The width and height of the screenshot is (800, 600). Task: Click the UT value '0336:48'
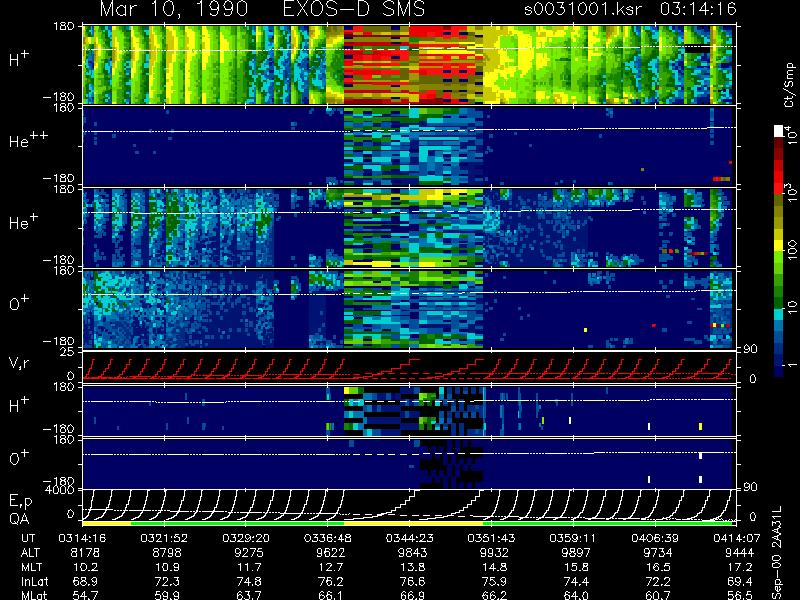point(328,538)
